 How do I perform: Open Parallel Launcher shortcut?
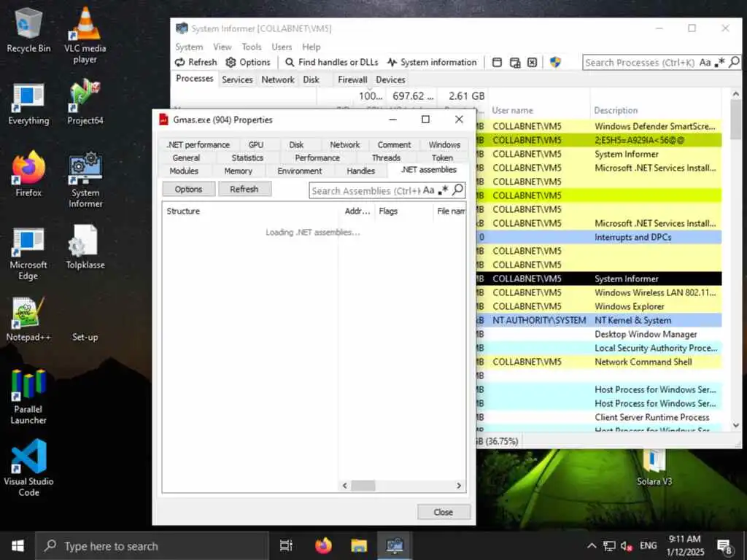pos(28,396)
